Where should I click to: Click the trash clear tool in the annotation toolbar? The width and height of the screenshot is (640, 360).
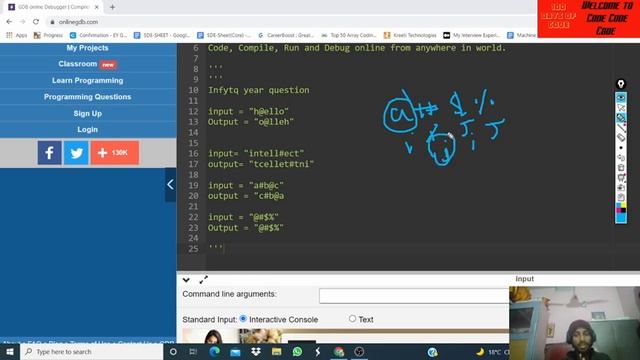pyautogui.click(x=621, y=167)
